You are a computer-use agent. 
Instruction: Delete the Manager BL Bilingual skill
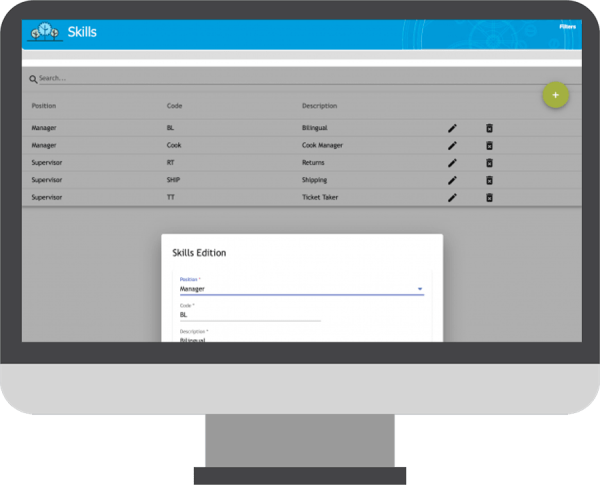[489, 128]
